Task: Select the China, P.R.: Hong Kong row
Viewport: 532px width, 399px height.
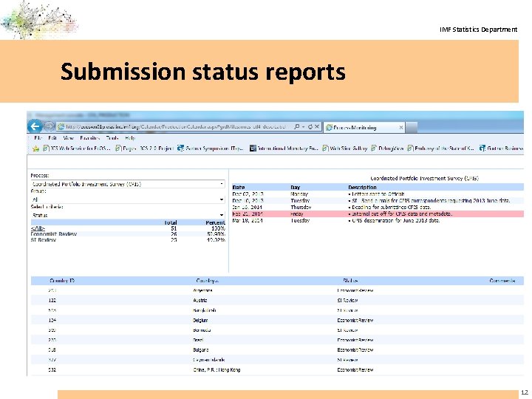Action: tap(277, 369)
